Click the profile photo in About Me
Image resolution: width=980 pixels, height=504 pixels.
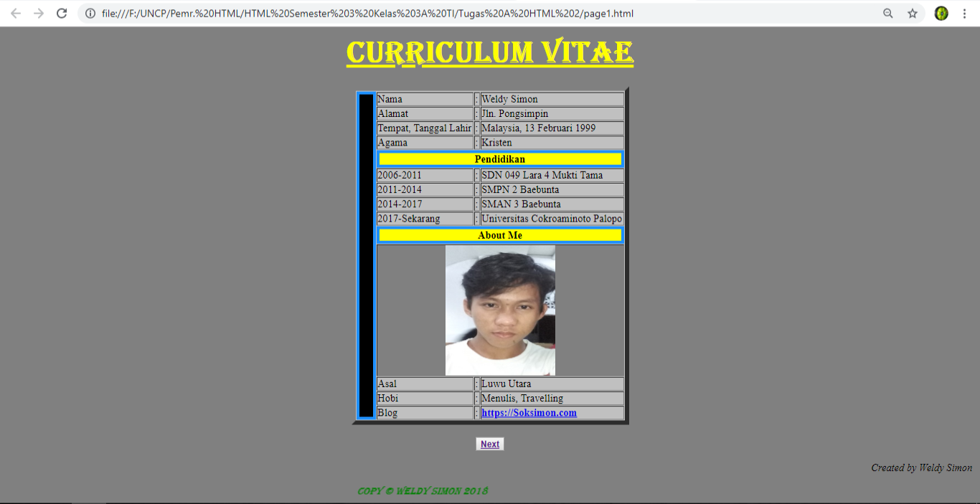click(500, 310)
